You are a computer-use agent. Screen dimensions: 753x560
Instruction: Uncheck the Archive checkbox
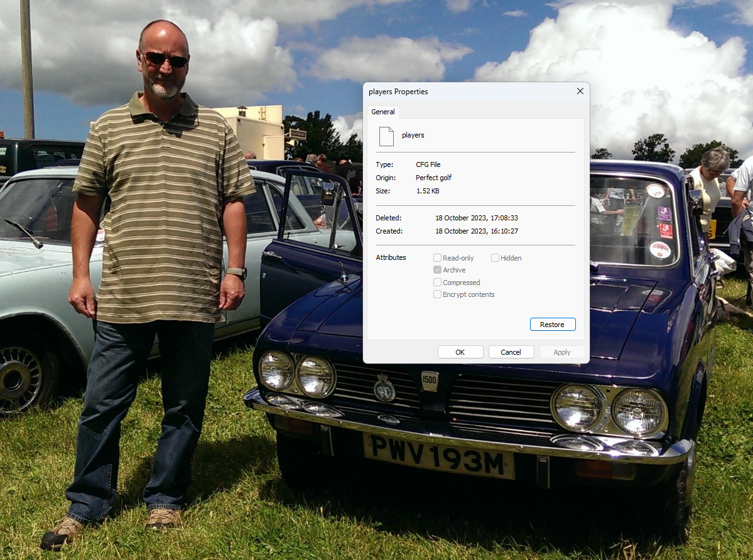(437, 270)
